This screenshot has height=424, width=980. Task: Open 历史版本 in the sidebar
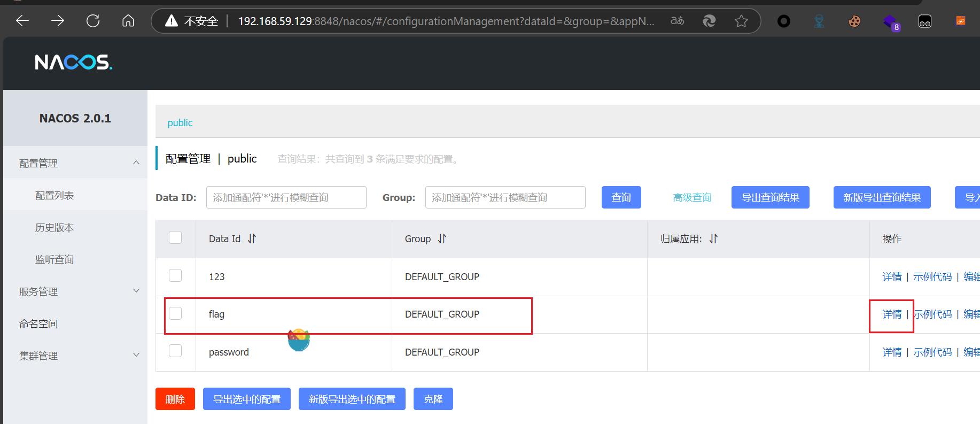tap(55, 227)
